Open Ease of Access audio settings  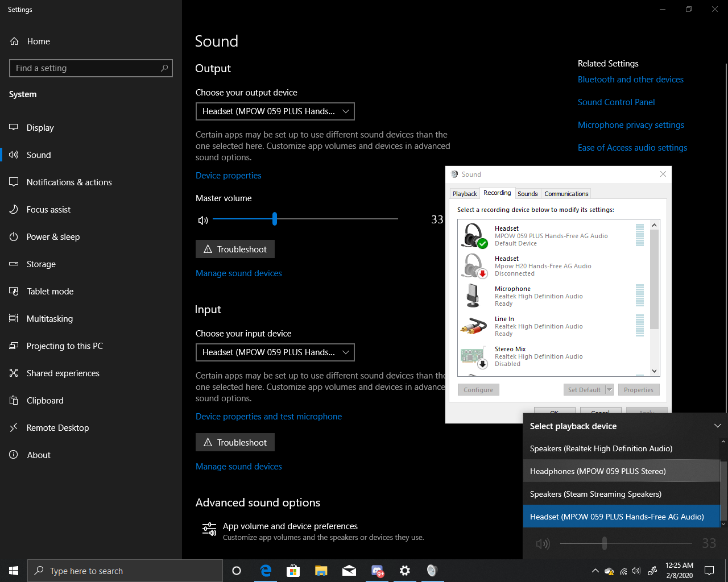(x=632, y=148)
